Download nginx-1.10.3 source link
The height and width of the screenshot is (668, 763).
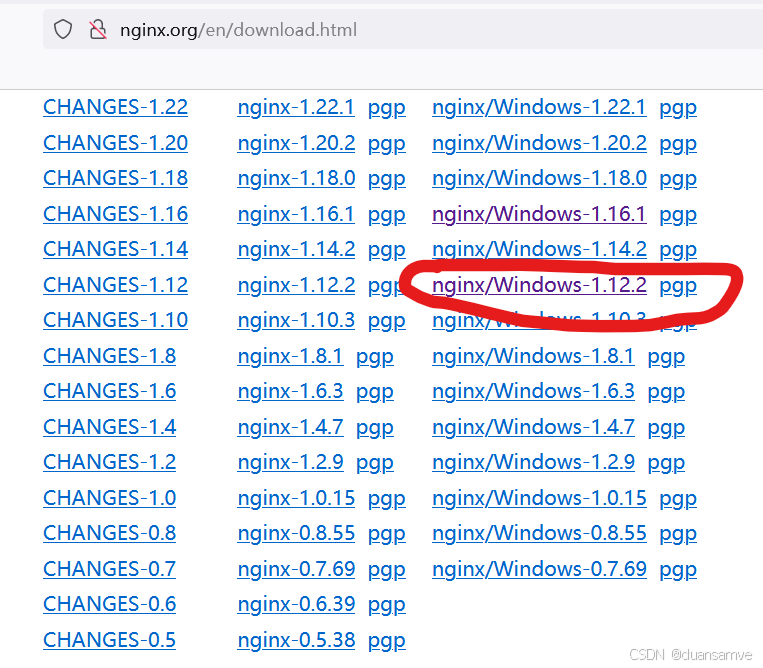pyautogui.click(x=296, y=321)
